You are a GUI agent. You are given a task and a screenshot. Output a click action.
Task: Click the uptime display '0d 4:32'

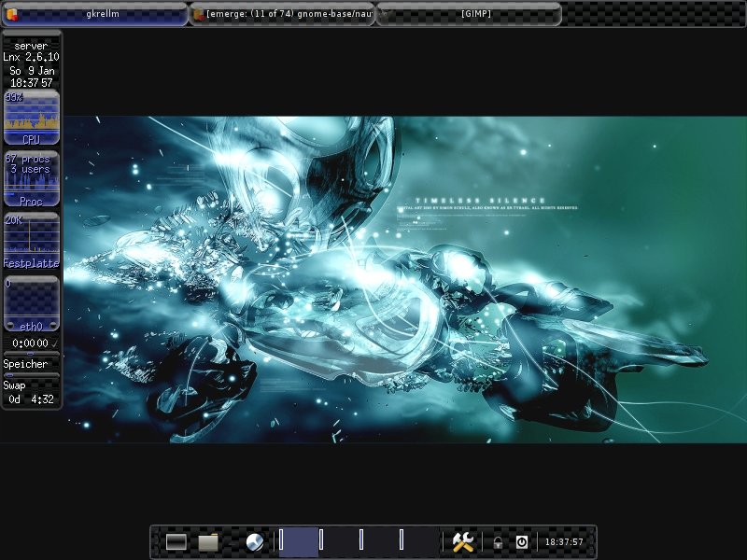[x=32, y=399]
